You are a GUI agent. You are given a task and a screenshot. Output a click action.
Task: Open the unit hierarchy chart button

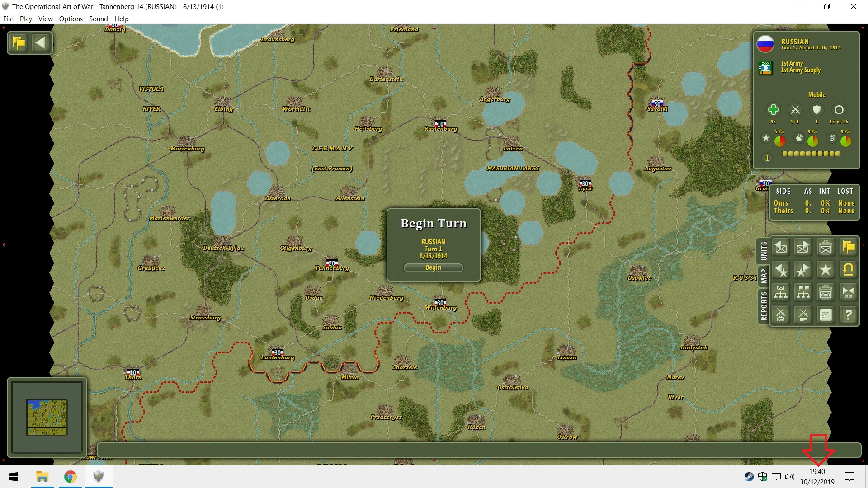click(781, 292)
